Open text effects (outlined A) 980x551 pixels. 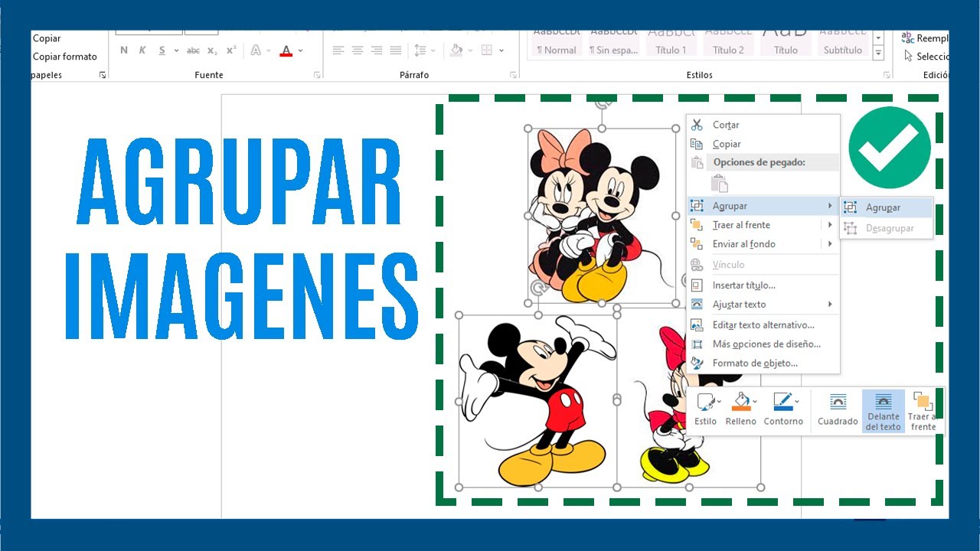(256, 51)
